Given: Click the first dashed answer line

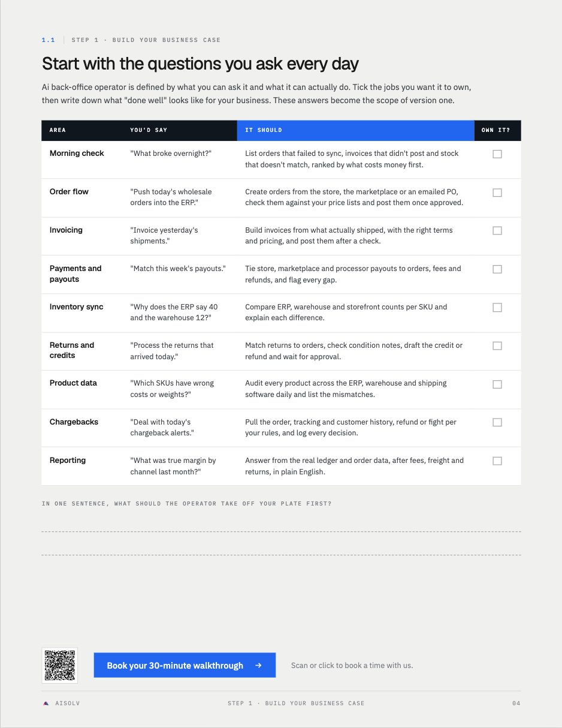Looking at the screenshot, I should coord(281,531).
